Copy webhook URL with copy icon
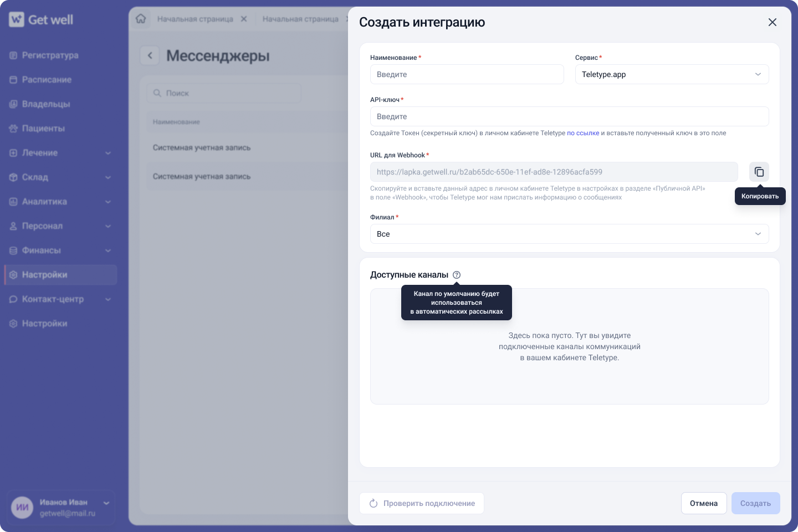This screenshot has width=798, height=532. (x=759, y=172)
